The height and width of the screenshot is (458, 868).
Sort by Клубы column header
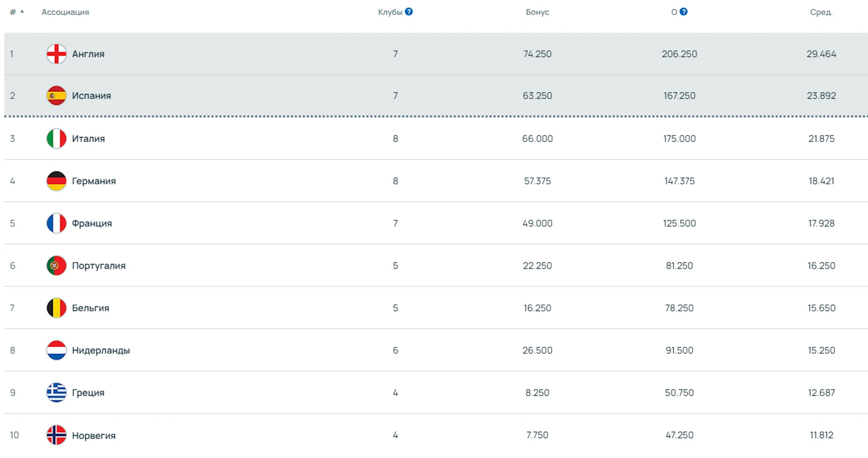coord(390,12)
